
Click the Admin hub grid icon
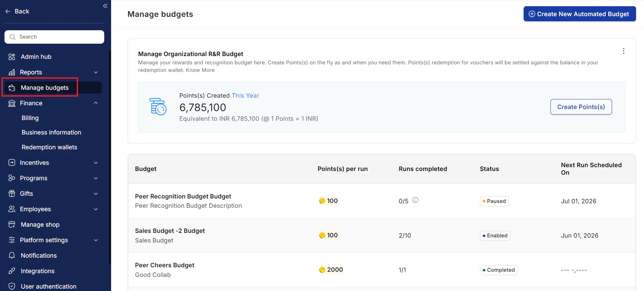tap(12, 57)
